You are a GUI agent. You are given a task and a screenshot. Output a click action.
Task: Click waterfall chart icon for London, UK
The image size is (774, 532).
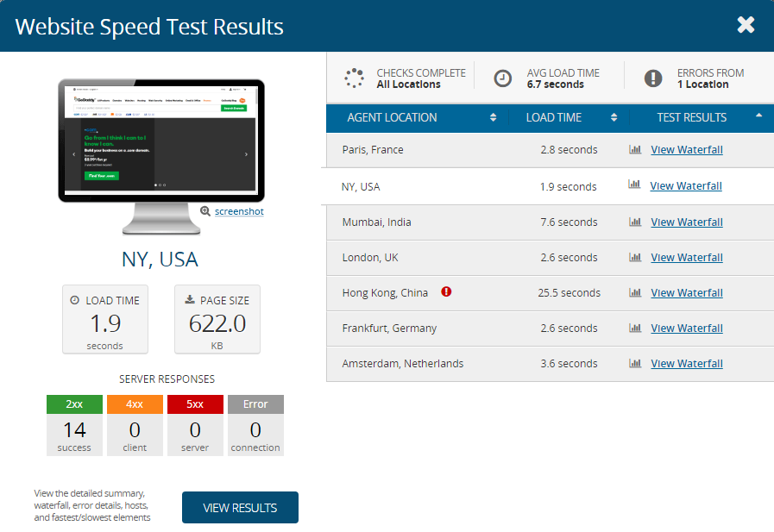point(635,257)
